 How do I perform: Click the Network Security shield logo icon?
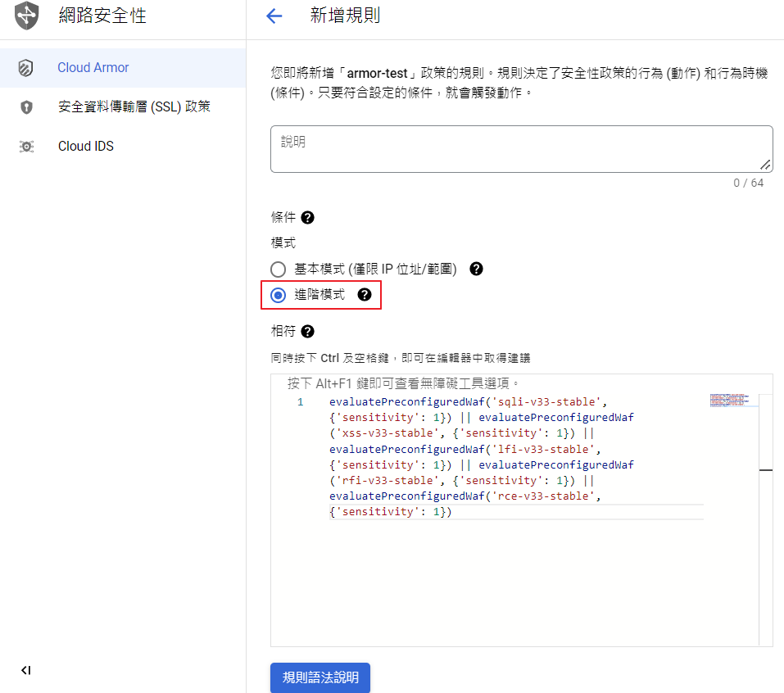26,16
